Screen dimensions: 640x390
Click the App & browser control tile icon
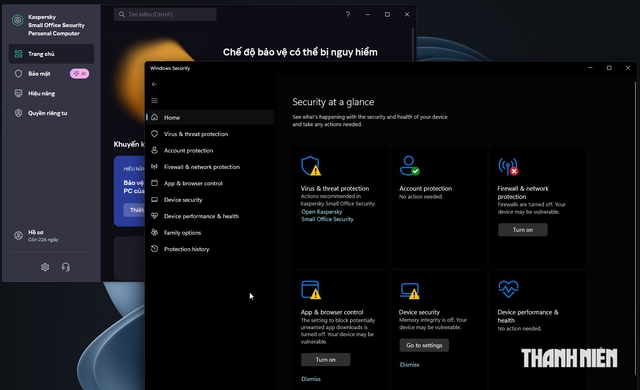311,290
